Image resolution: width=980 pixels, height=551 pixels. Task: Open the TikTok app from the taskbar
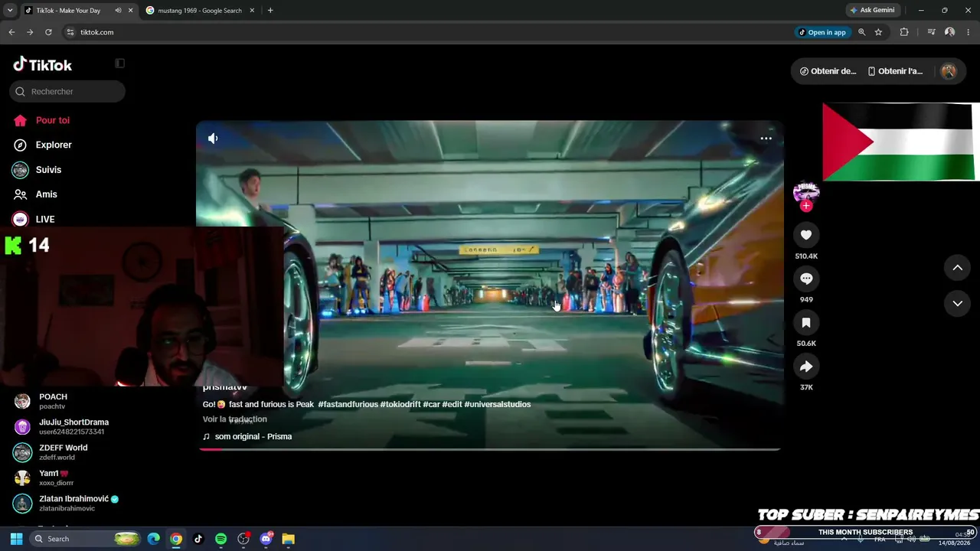coord(198,539)
